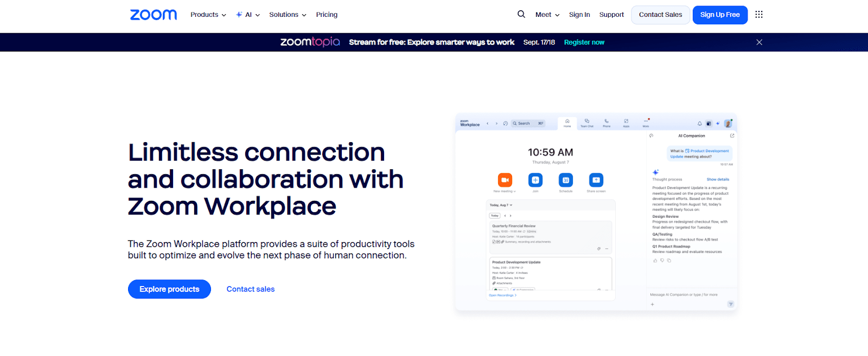Screen dimensions: 868x356
Task: Click Register now in the banner
Action: (584, 42)
